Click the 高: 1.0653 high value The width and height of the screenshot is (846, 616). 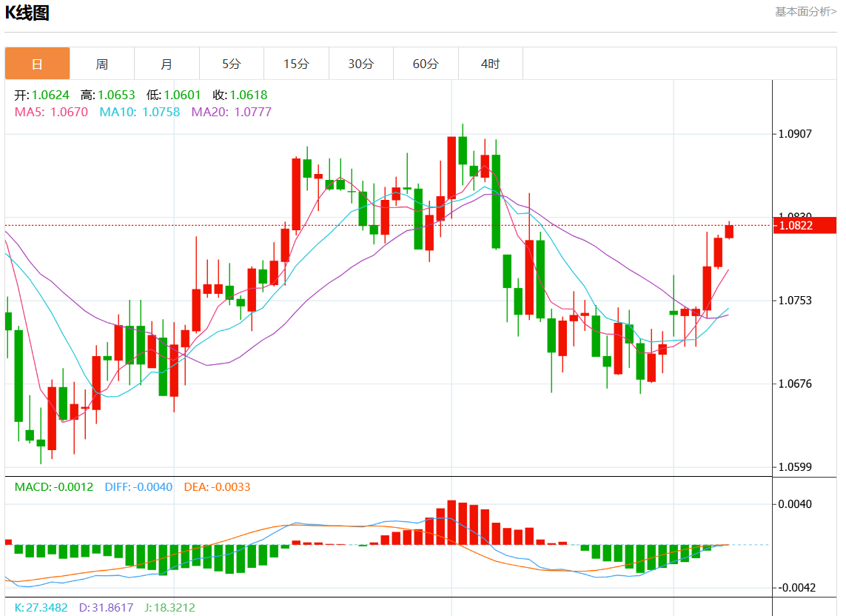(x=108, y=95)
